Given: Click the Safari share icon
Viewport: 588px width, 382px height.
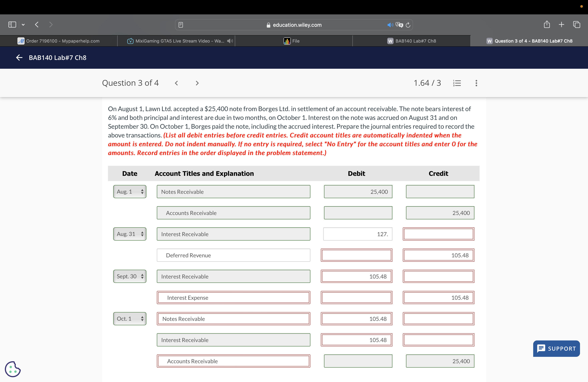Looking at the screenshot, I should point(547,24).
